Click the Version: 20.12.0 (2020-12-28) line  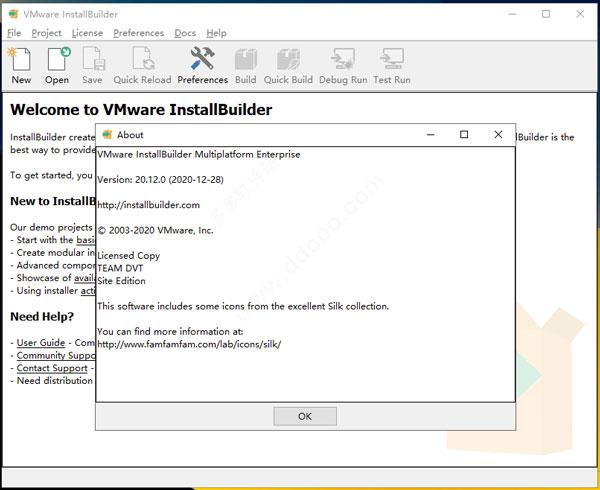[160, 180]
